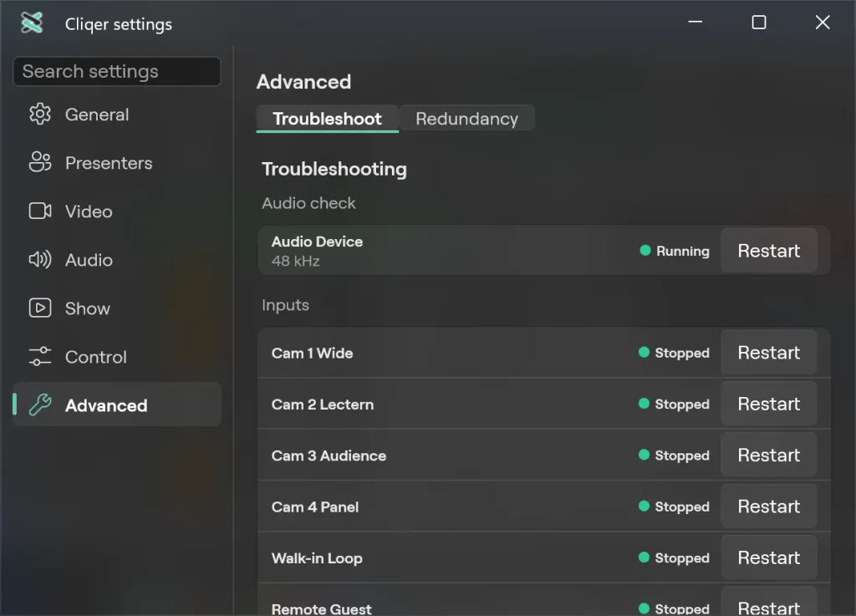The height and width of the screenshot is (616, 856).
Task: Click the Presenters people icon
Action: 40,162
